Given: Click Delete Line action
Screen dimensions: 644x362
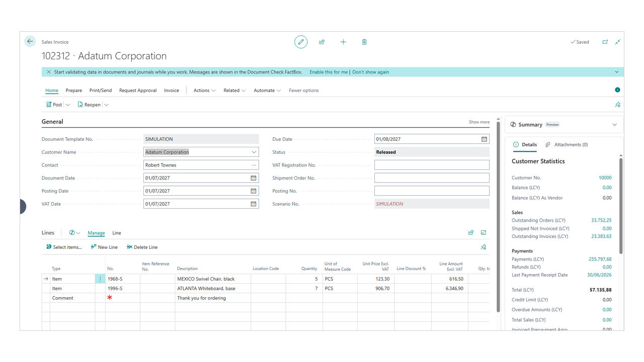Looking at the screenshot, I should click(x=142, y=247).
